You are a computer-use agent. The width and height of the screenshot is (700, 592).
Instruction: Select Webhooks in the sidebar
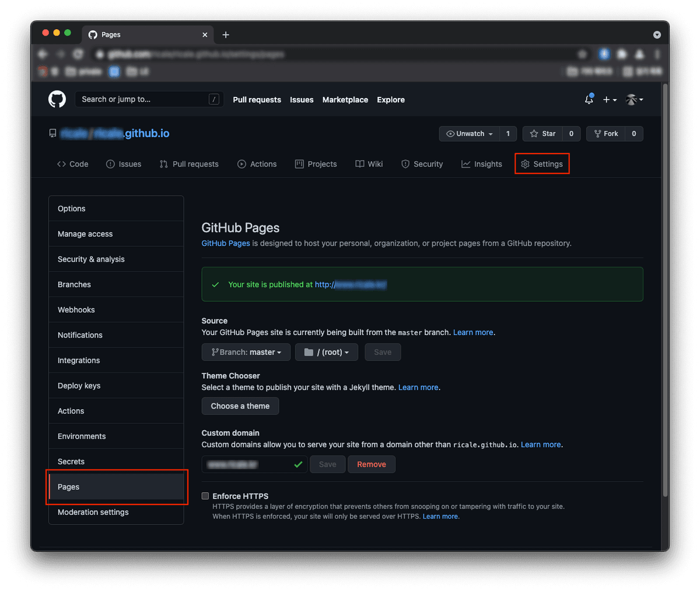click(116, 309)
